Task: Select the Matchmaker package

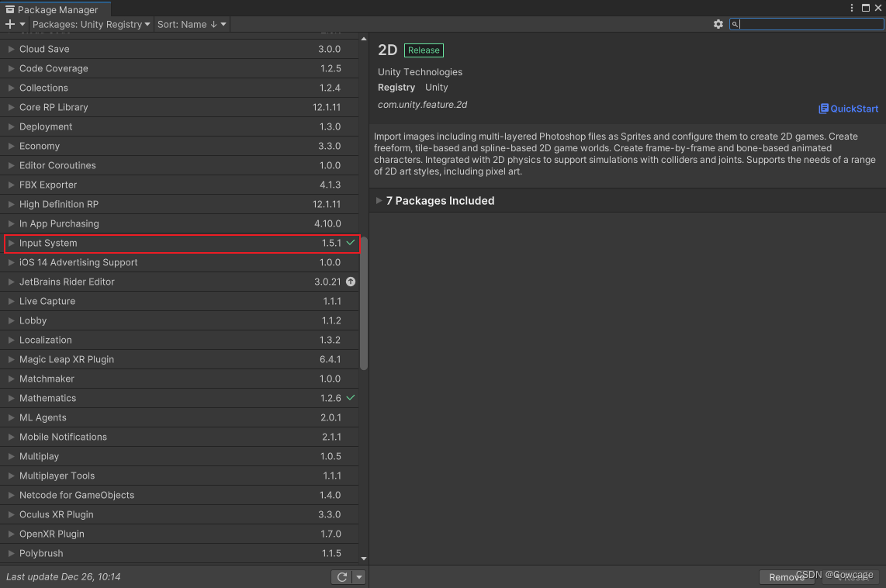Action: click(179, 379)
